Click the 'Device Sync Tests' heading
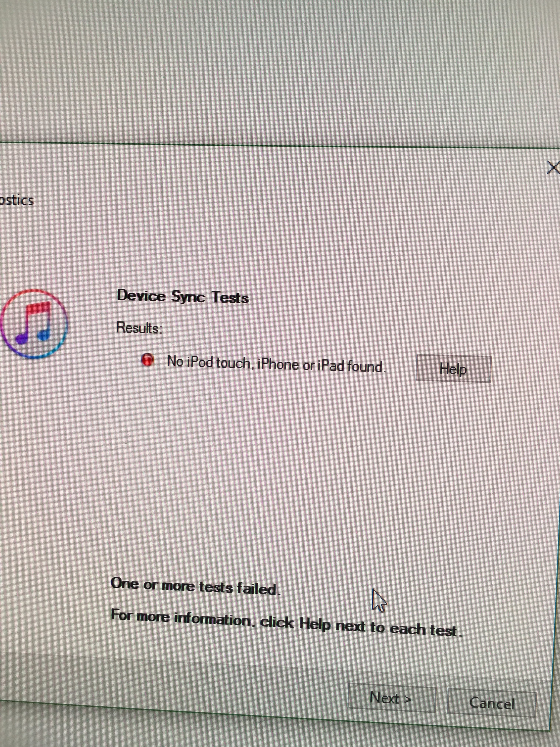 pyautogui.click(x=183, y=297)
